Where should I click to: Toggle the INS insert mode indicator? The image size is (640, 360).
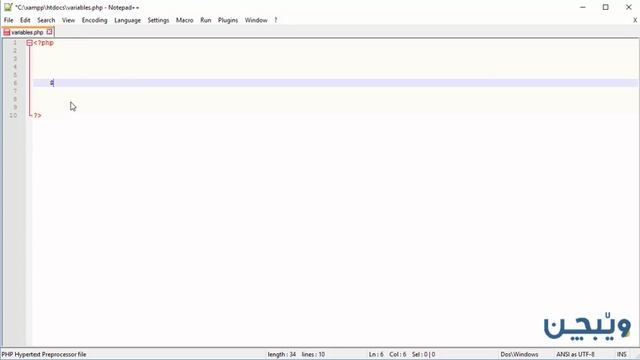coord(621,354)
